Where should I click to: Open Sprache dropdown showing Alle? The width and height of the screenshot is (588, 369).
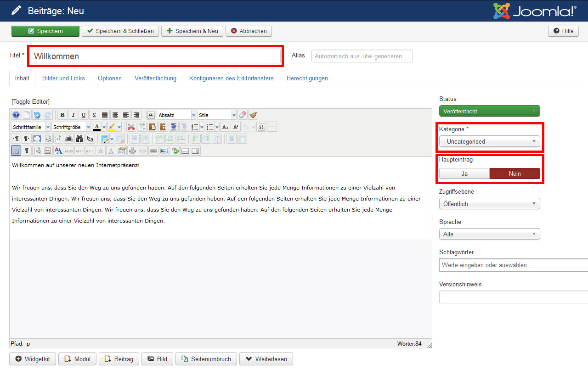tap(490, 234)
